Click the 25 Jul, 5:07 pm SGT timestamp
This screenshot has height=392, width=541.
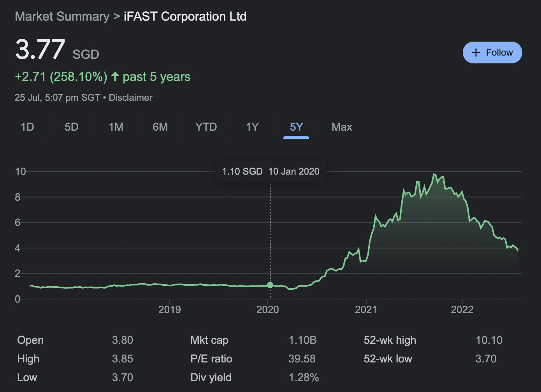(58, 98)
